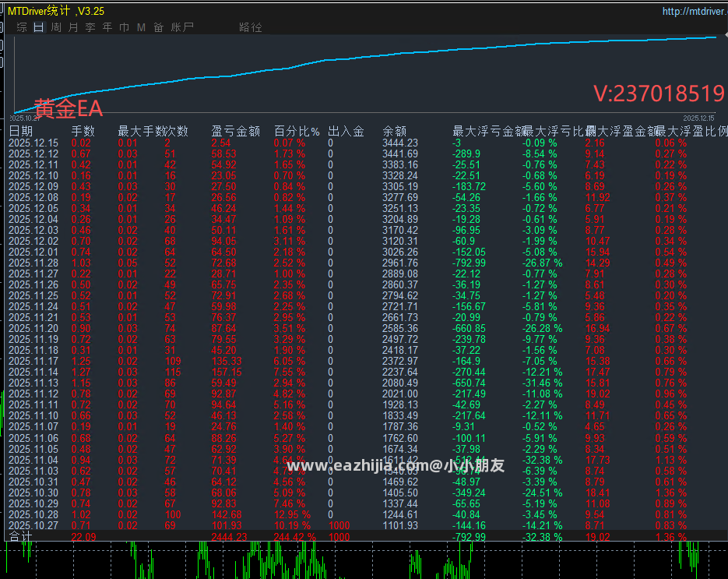
Task: Click the date 2025.12.08
Action: 33,197
